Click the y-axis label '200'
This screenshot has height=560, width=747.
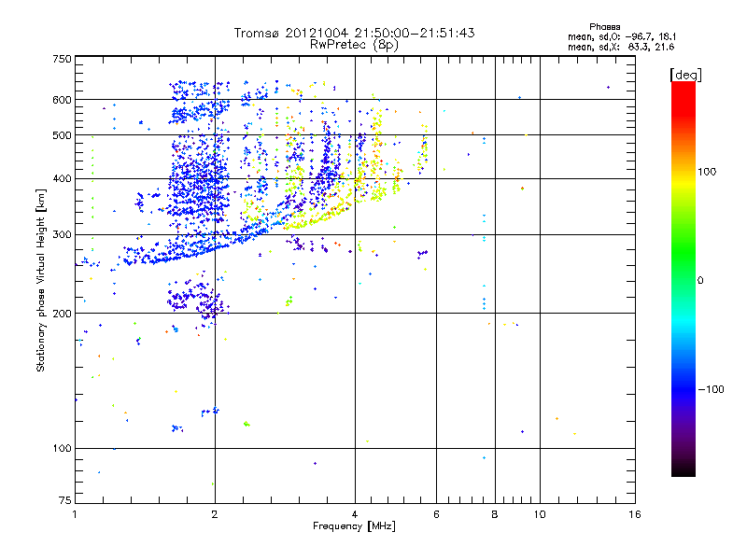(x=62, y=314)
